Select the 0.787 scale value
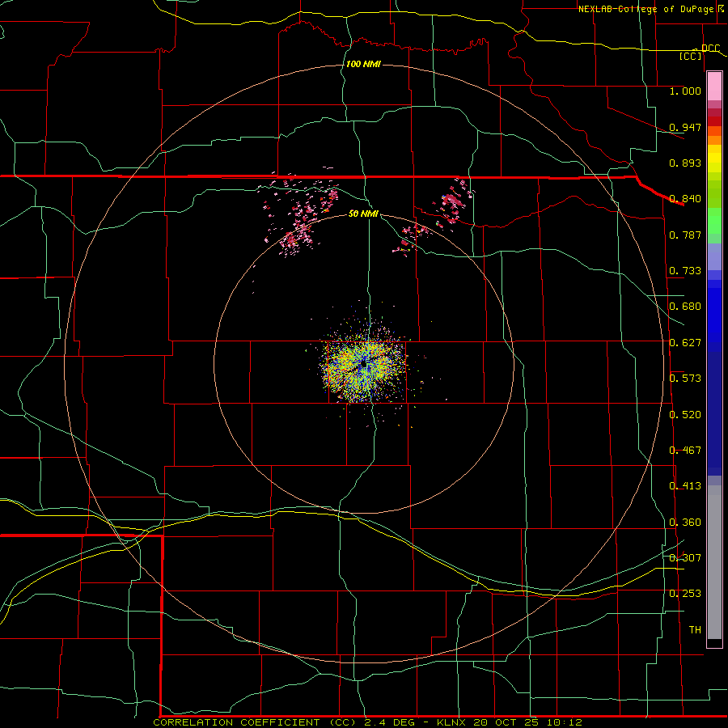Screen dimensions: 728x728 [685, 235]
